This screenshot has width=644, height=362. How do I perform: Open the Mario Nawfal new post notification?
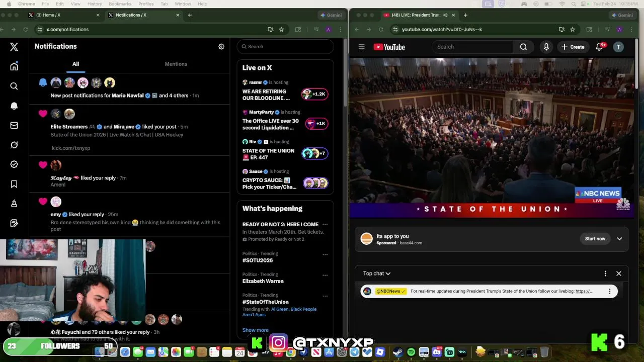tap(129, 88)
